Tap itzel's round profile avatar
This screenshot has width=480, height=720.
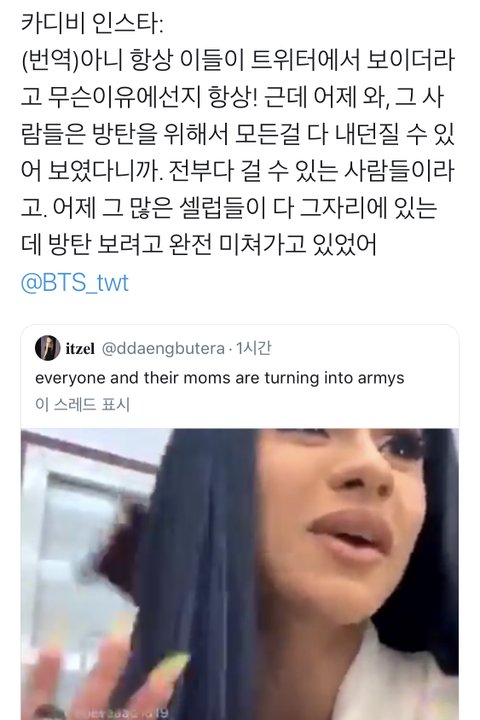pos(48,349)
